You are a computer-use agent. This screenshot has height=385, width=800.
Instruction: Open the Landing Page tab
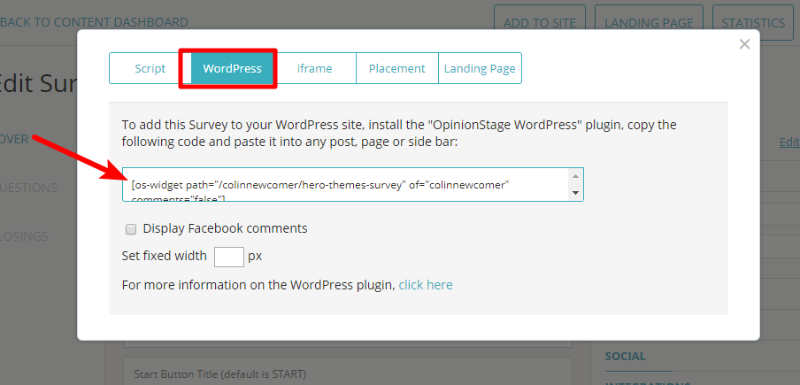pyautogui.click(x=480, y=68)
